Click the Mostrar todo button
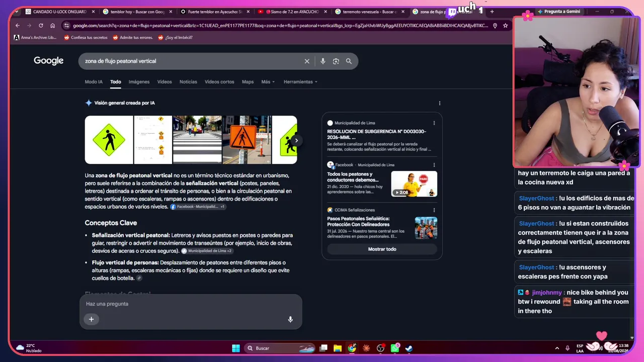The image size is (644, 362). point(382,249)
